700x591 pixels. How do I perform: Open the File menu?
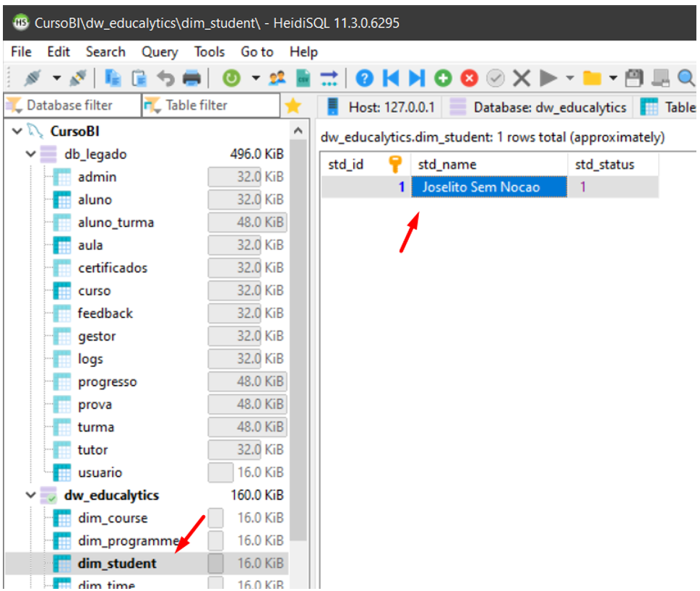pos(21,52)
